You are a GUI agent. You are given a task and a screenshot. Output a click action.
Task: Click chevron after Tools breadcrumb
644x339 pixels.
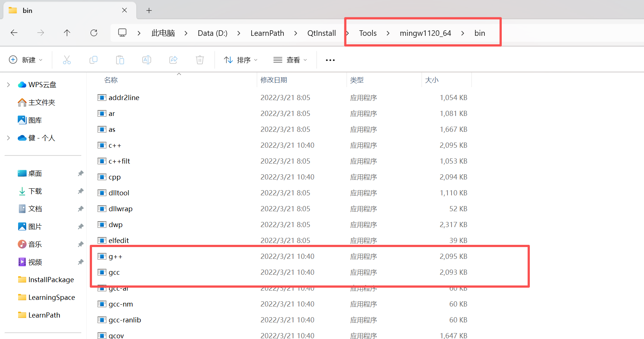tap(388, 33)
